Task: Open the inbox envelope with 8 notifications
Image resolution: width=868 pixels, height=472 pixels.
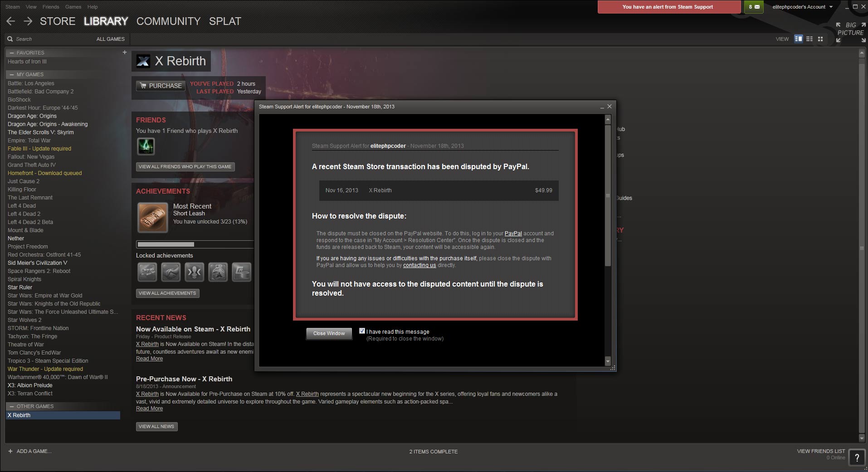Action: pyautogui.click(x=754, y=7)
